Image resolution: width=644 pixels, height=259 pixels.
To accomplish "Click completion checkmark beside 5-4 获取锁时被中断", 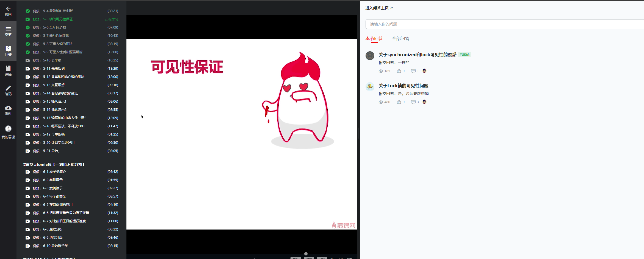I will (27, 11).
